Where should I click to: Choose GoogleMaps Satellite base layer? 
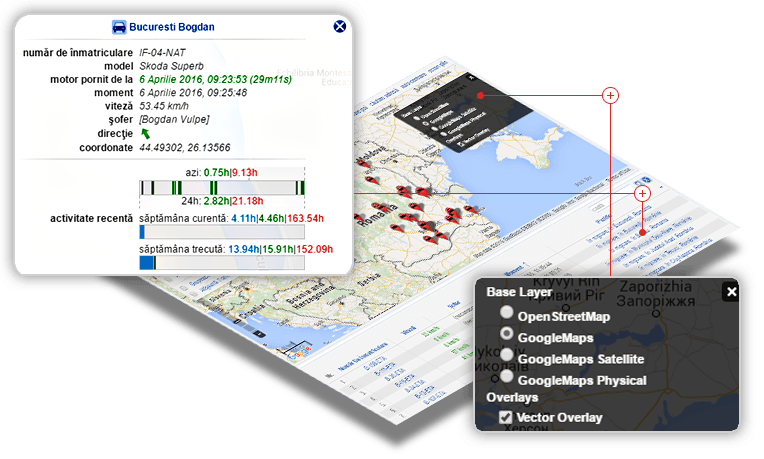507,356
